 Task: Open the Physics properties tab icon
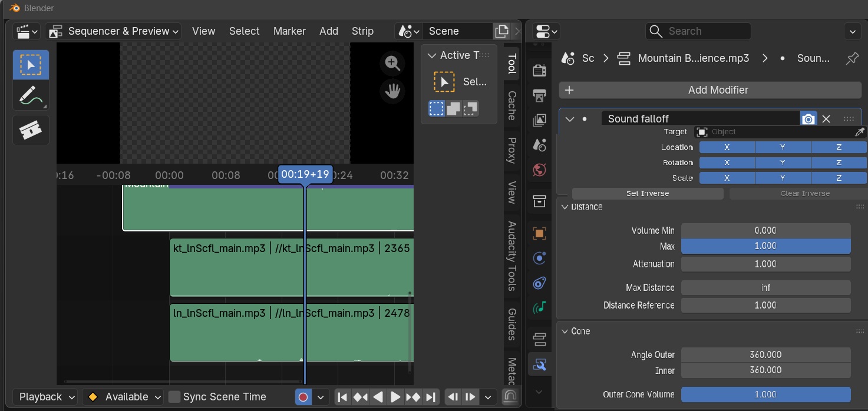(x=539, y=258)
